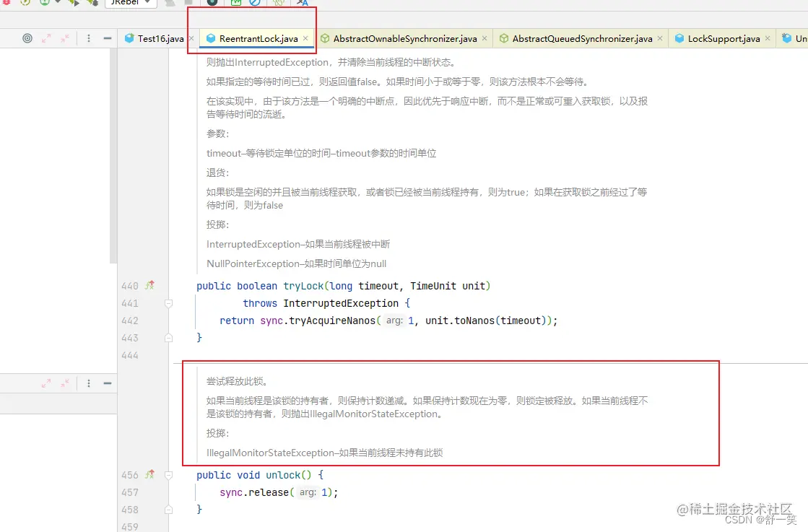Click the override gutter icon at line 456
Screen dimensions: 808x532
[x=149, y=474]
